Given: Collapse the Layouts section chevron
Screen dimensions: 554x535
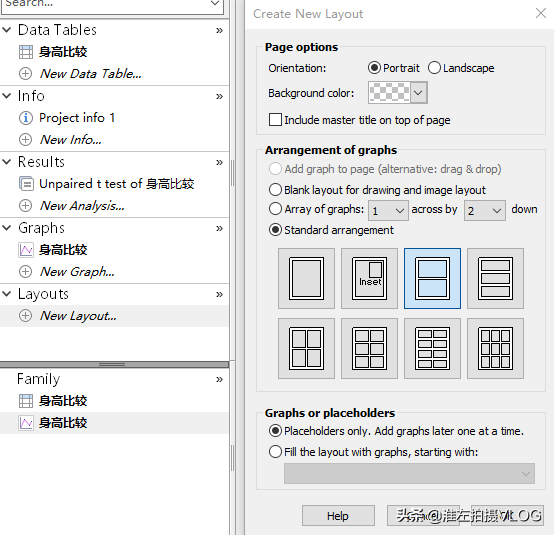Looking at the screenshot, I should pyautogui.click(x=7, y=294).
